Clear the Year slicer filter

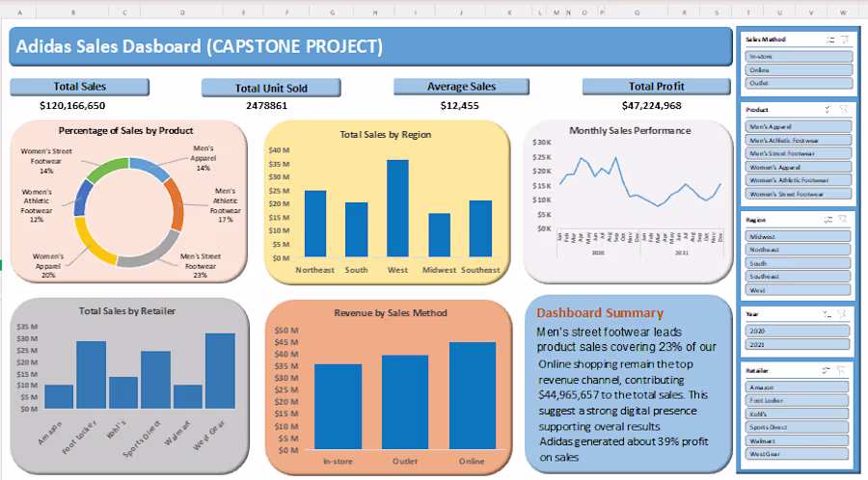click(x=841, y=314)
